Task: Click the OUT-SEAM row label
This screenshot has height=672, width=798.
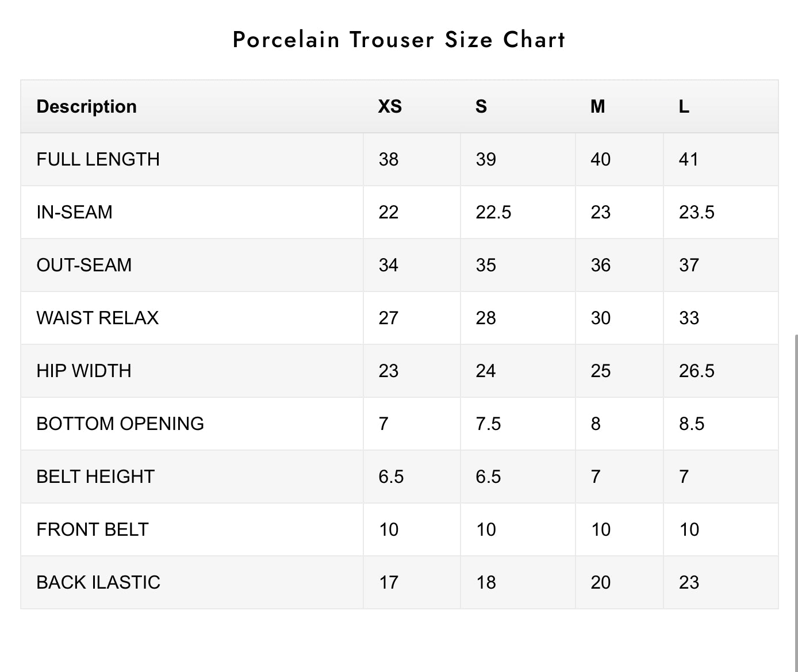Action: 84,265
